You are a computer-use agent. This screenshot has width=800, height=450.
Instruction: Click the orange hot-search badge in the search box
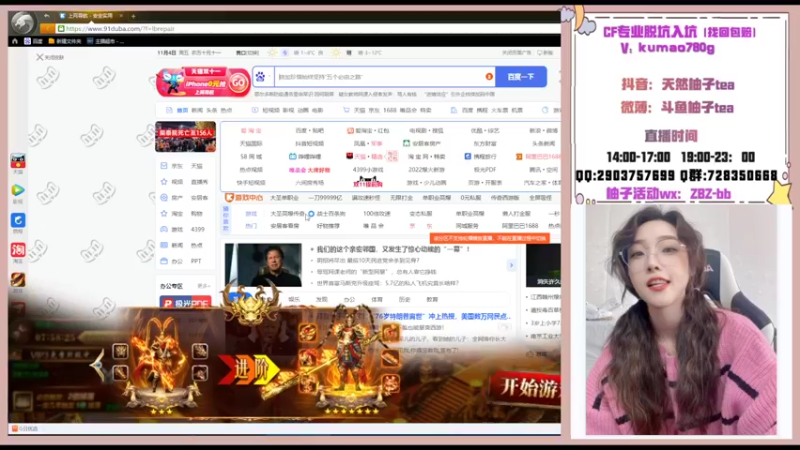click(x=489, y=77)
